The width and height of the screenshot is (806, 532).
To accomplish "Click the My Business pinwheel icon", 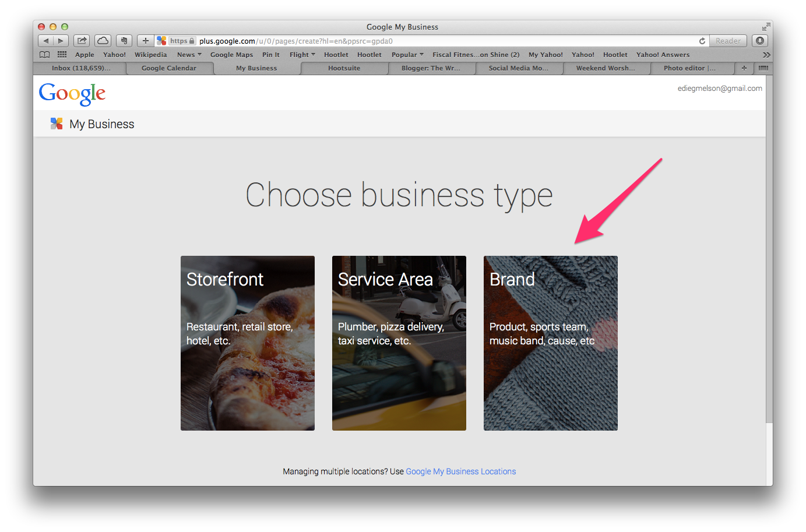I will (x=57, y=124).
